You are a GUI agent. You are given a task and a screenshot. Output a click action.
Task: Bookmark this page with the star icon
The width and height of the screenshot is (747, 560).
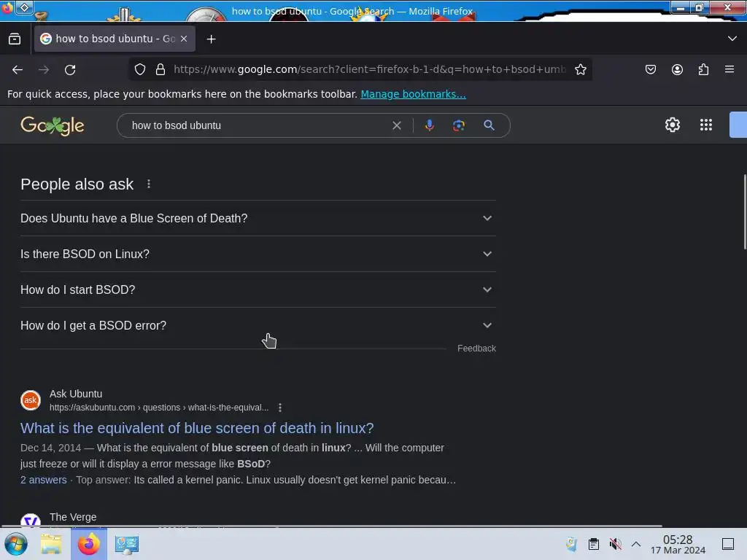tap(580, 69)
